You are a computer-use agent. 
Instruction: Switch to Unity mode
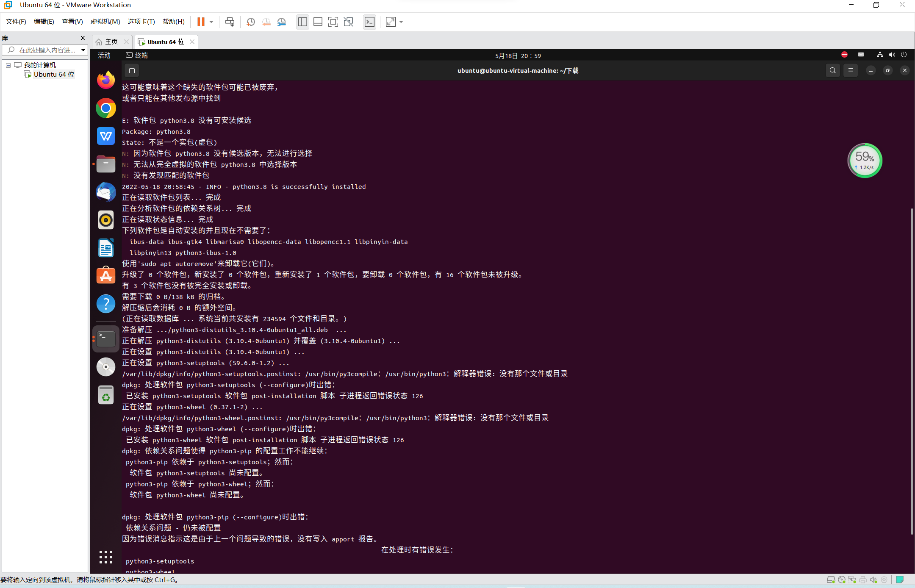click(349, 22)
